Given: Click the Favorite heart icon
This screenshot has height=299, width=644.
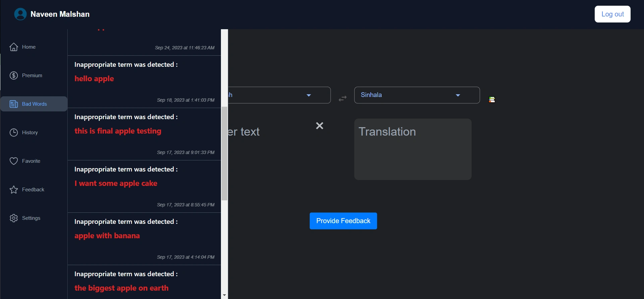Looking at the screenshot, I should 14,161.
